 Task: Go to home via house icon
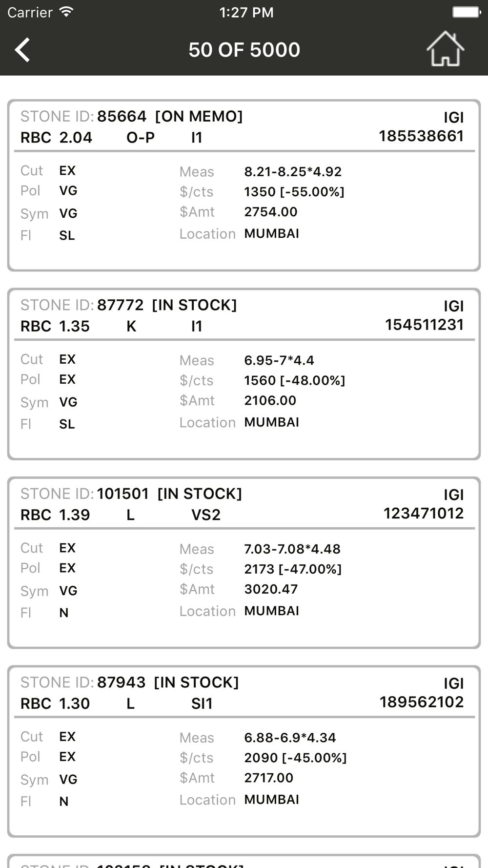click(x=445, y=49)
